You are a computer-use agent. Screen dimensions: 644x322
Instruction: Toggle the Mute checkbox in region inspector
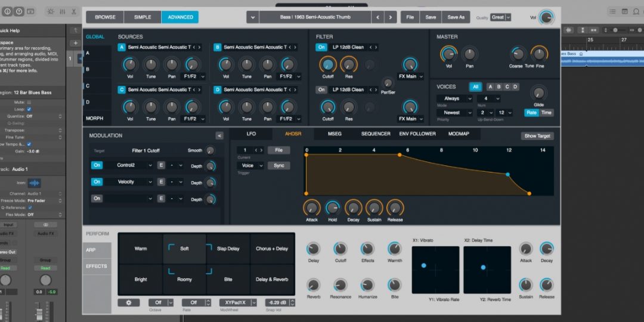click(29, 103)
